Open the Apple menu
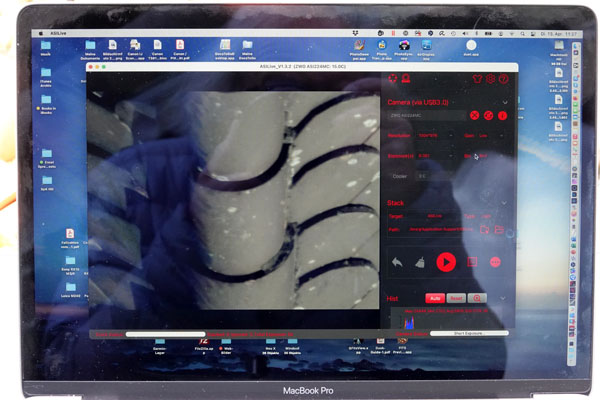 coord(41,34)
